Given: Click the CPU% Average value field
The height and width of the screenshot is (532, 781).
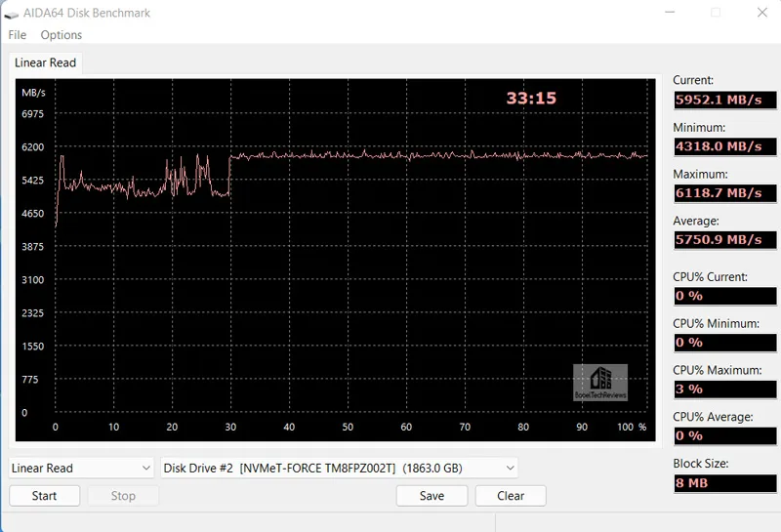Looking at the screenshot, I should click(725, 436).
